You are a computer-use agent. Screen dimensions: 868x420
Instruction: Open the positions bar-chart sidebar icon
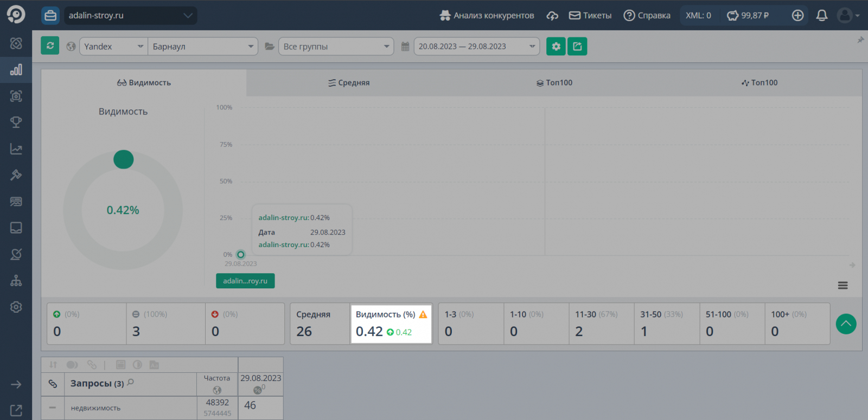click(16, 69)
